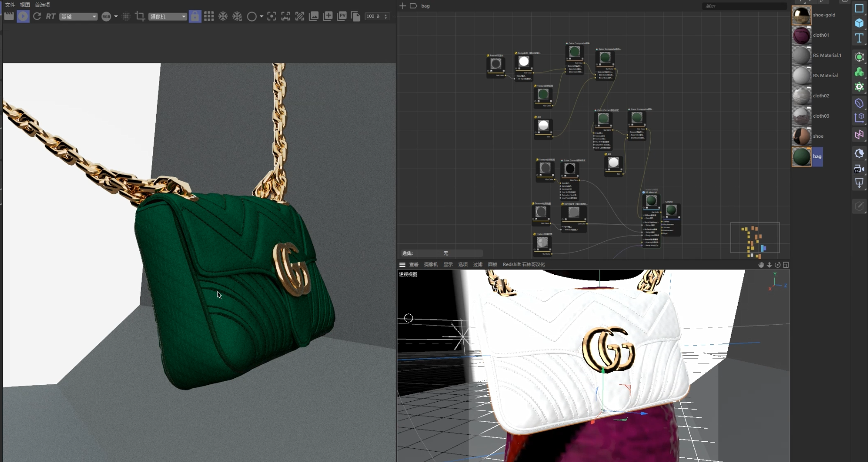The height and width of the screenshot is (462, 868).
Task: Toggle the camera lock button
Action: coord(195,16)
